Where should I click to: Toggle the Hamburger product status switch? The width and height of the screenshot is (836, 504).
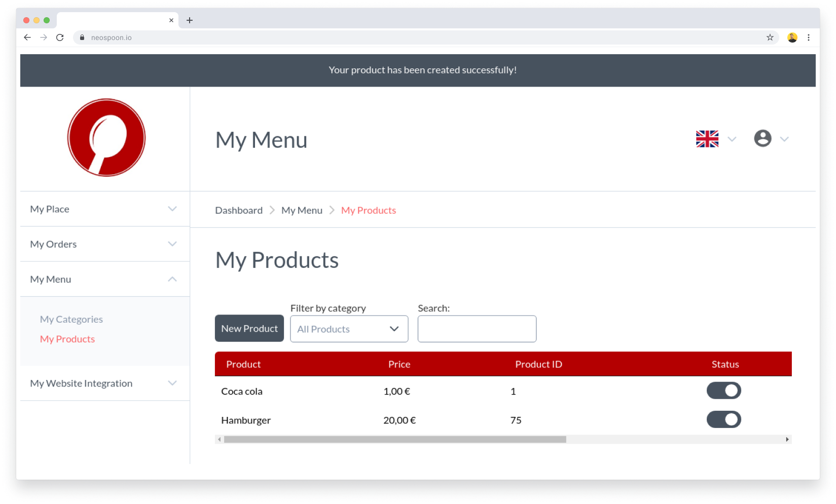pyautogui.click(x=723, y=419)
